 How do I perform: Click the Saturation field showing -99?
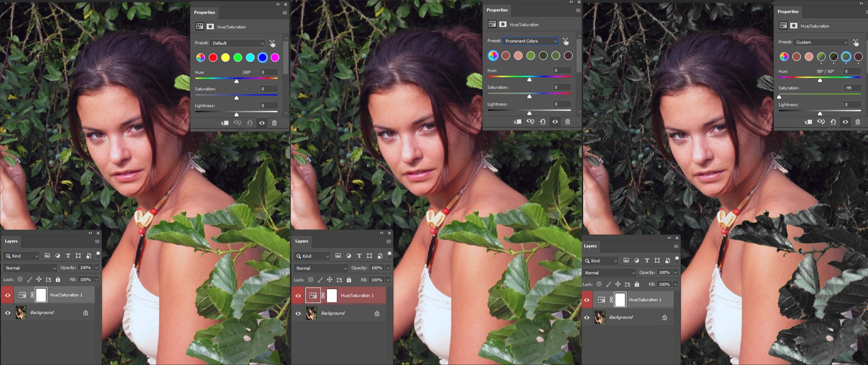(x=852, y=88)
